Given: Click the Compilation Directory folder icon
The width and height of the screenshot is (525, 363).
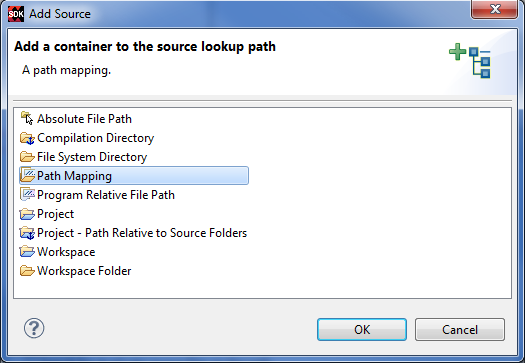Looking at the screenshot, I should click(27, 138).
